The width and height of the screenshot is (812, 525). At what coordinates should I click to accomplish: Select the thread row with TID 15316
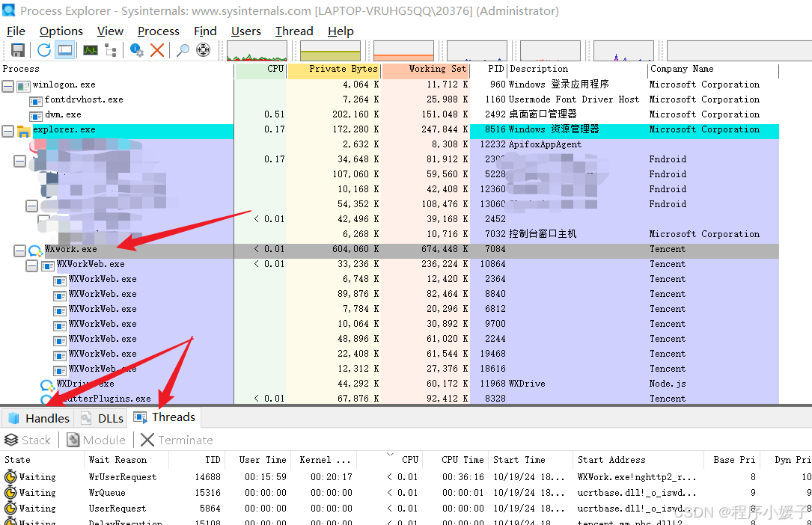406,493
